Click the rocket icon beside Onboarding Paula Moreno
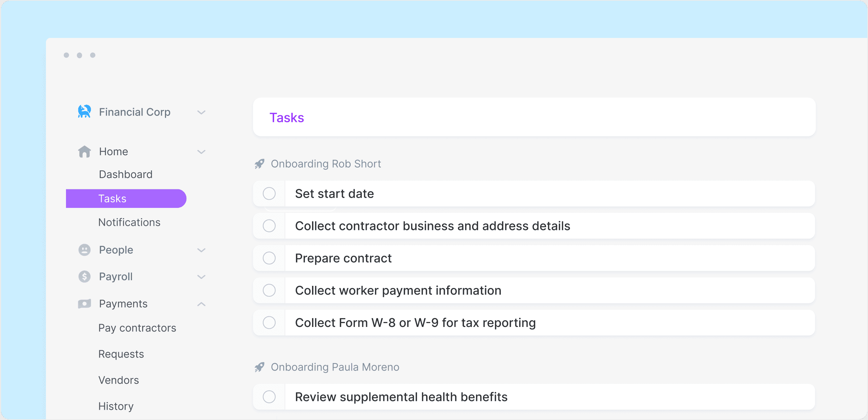Screen dimensions: 868x420 [x=259, y=367]
